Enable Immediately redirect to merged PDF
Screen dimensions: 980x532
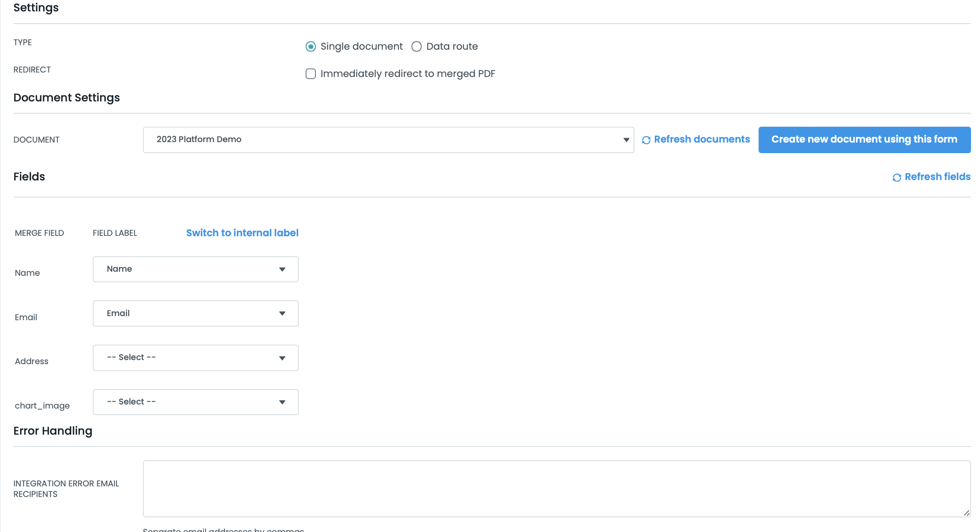[x=311, y=74]
